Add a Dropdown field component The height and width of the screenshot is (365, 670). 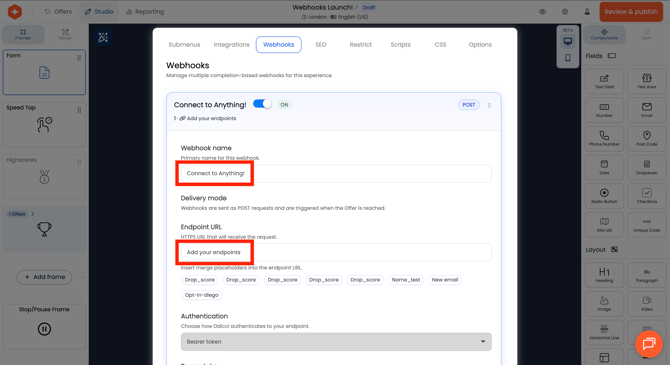(x=646, y=167)
